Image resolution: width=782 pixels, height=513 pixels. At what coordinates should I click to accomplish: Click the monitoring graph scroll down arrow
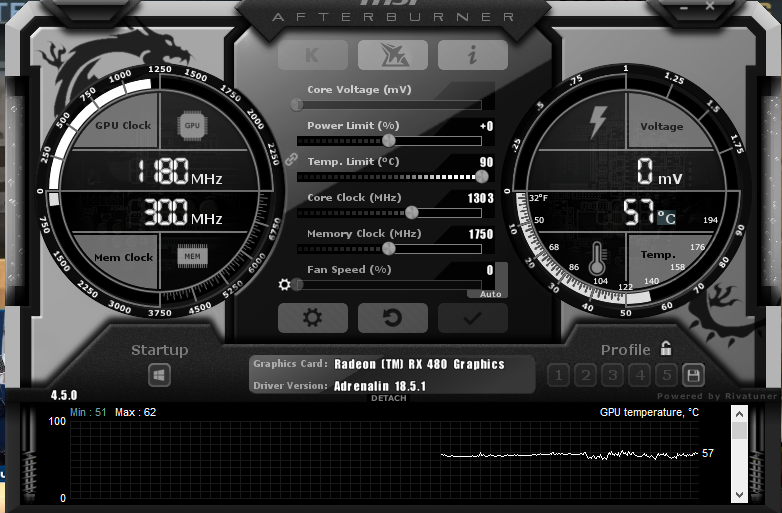point(739,495)
